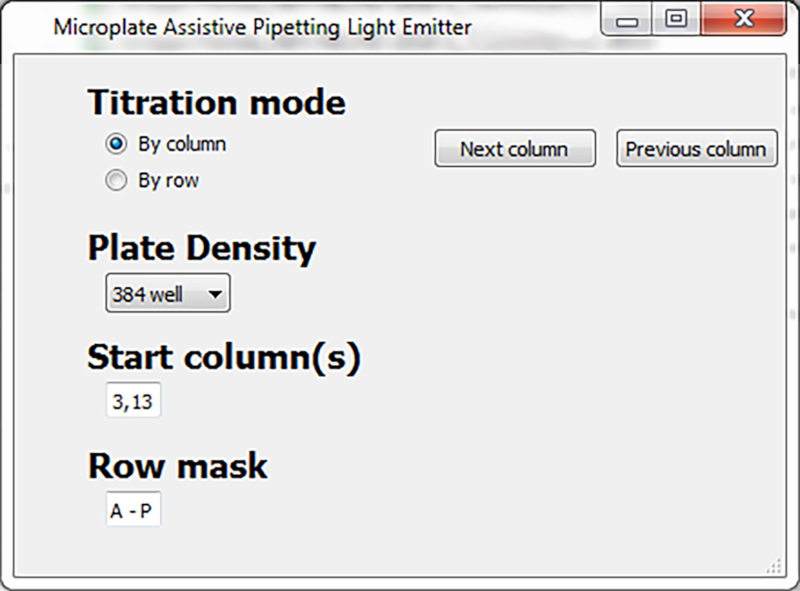Click the window title bar text

coord(262,27)
